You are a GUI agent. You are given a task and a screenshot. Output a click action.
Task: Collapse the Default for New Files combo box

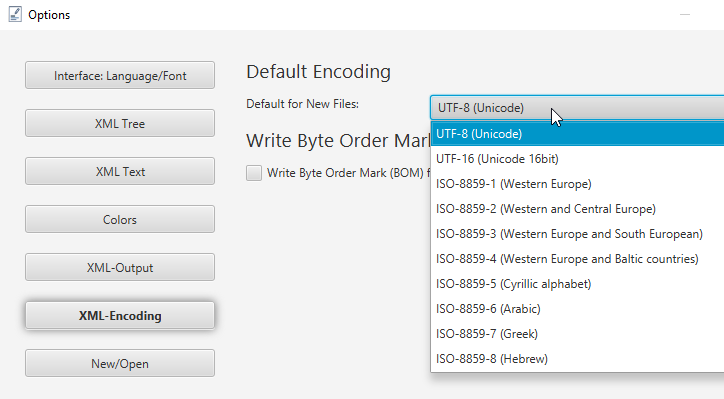pyautogui.click(x=577, y=108)
